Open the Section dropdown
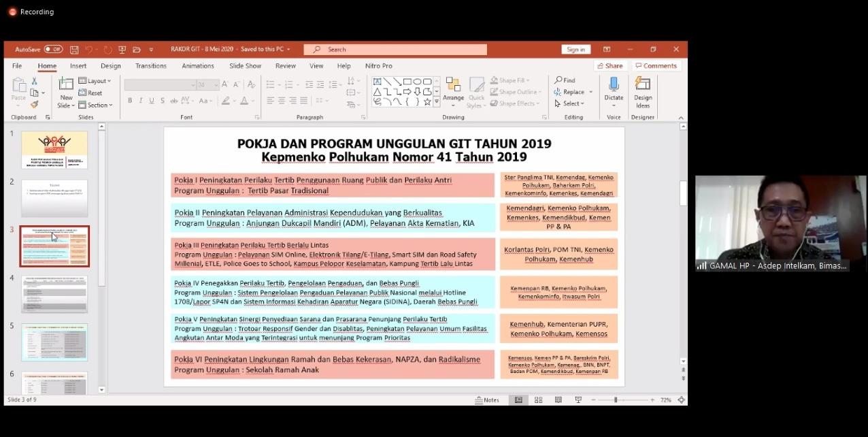 tap(95, 105)
